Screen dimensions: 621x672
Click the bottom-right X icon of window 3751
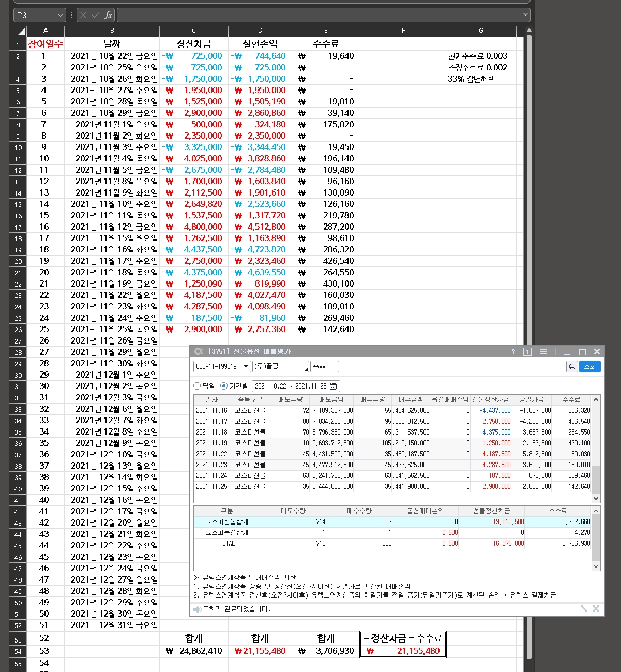(596, 609)
